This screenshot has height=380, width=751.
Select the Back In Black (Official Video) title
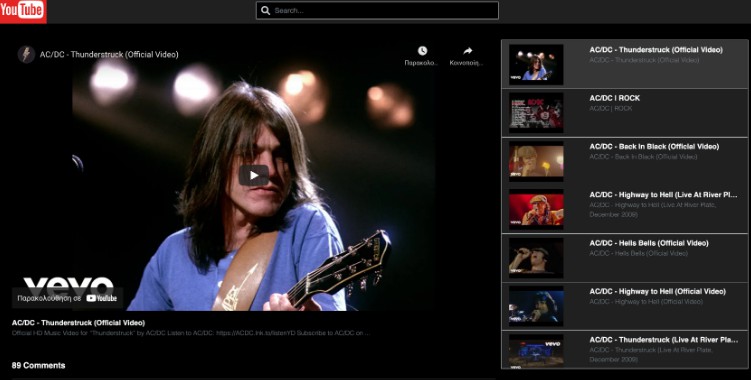pos(654,147)
